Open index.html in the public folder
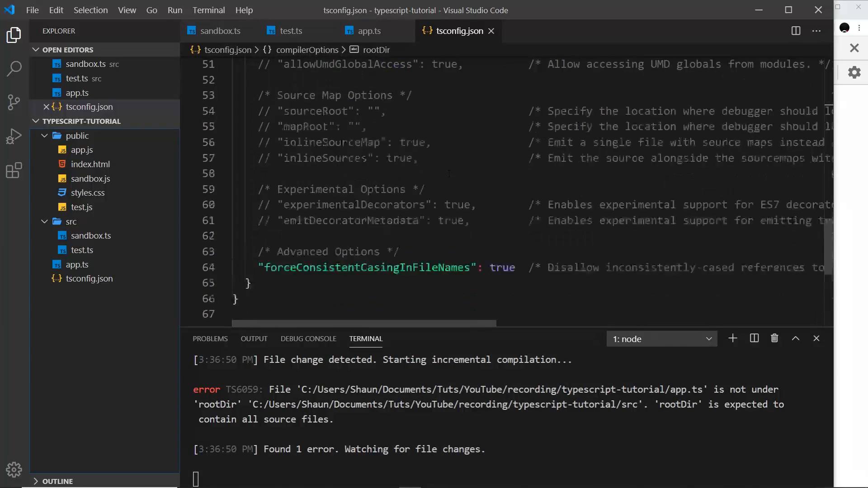 90,164
